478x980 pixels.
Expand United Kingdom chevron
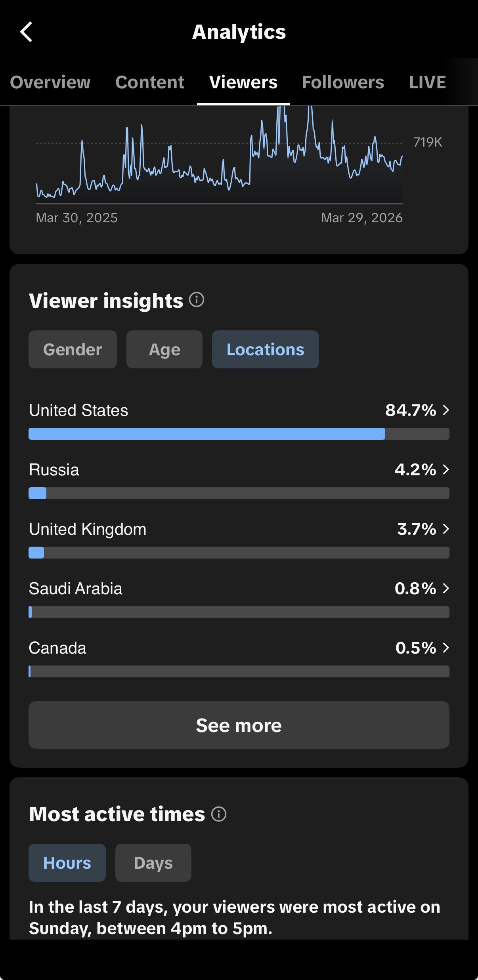[x=446, y=529]
